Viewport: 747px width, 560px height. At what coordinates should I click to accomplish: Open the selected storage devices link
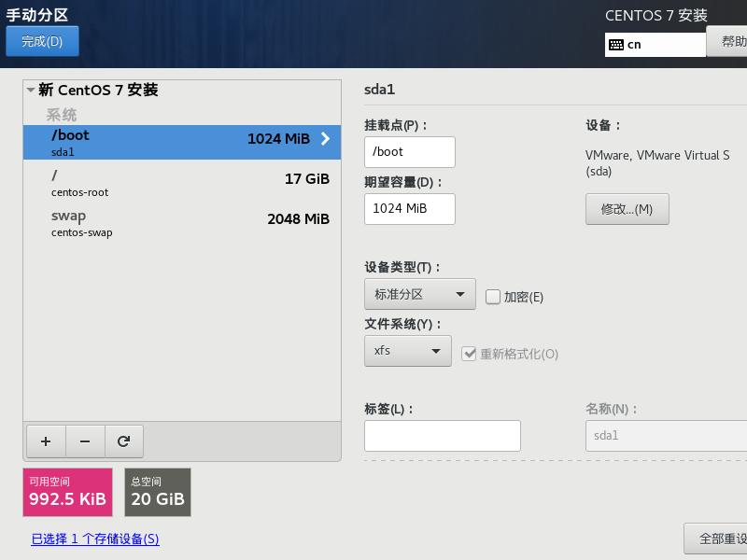tap(93, 539)
